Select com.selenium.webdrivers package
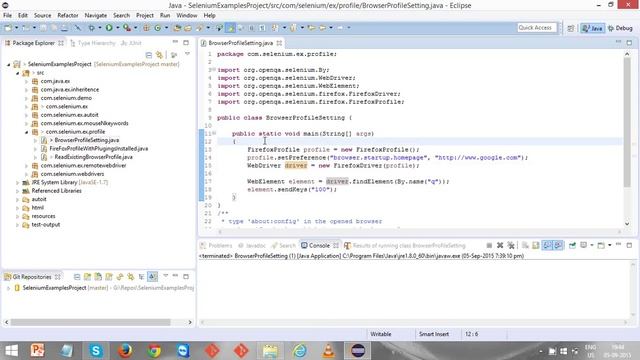 72,174
